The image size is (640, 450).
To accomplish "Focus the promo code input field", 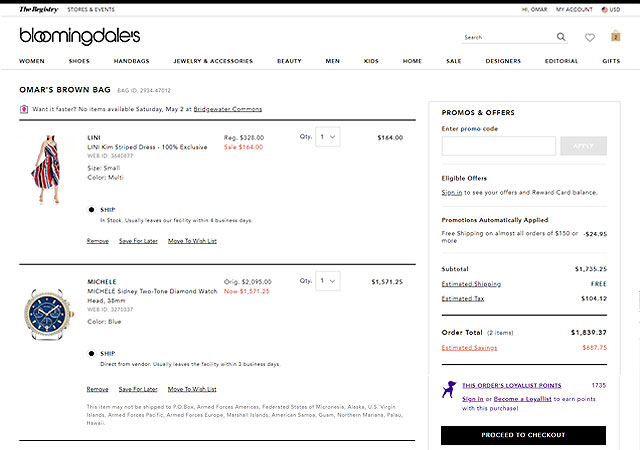I will tap(499, 146).
